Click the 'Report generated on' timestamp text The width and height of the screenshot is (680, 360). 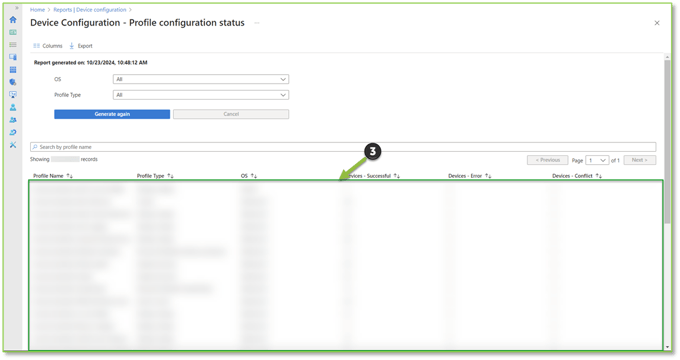91,62
